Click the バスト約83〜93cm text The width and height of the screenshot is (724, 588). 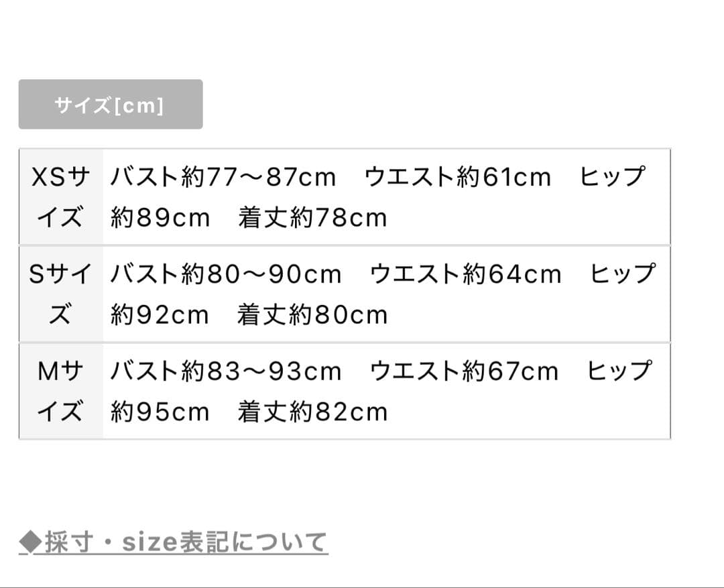(226, 371)
